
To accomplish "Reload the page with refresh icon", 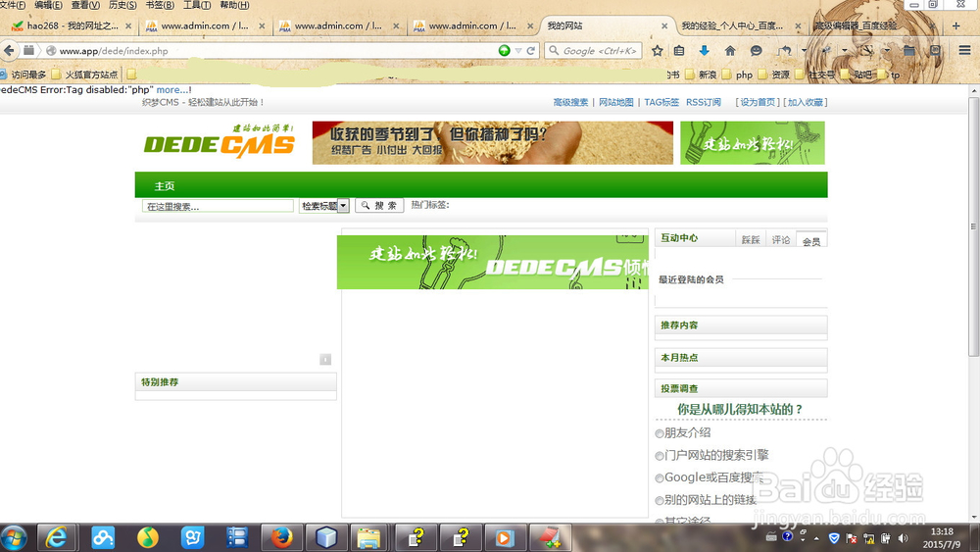I will (x=530, y=51).
